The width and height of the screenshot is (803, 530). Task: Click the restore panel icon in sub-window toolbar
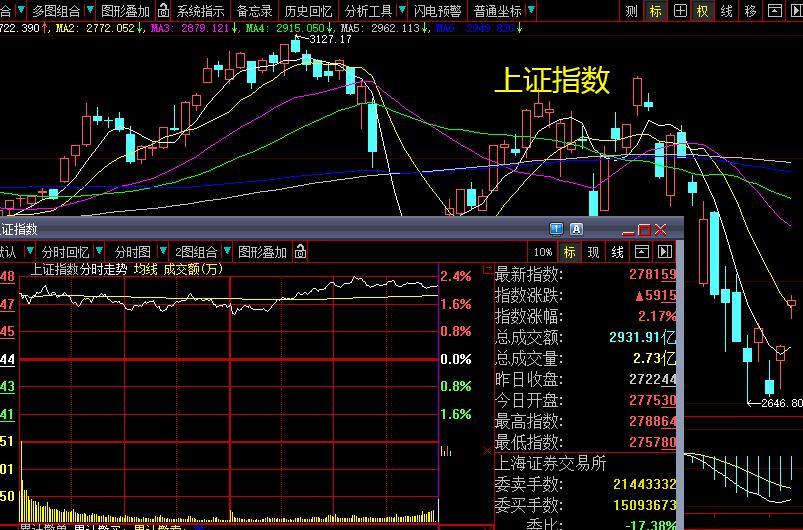(x=641, y=252)
